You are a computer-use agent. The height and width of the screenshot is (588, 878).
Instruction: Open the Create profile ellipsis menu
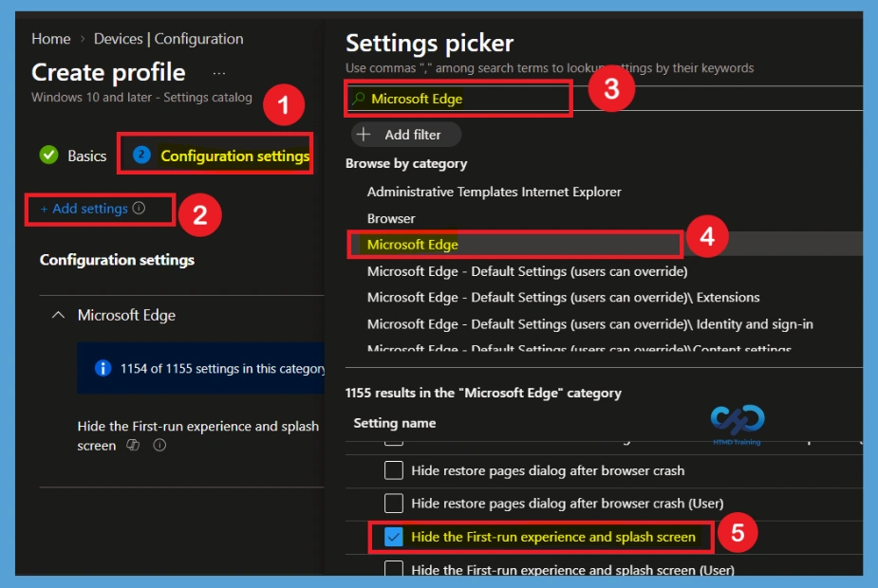pos(219,73)
